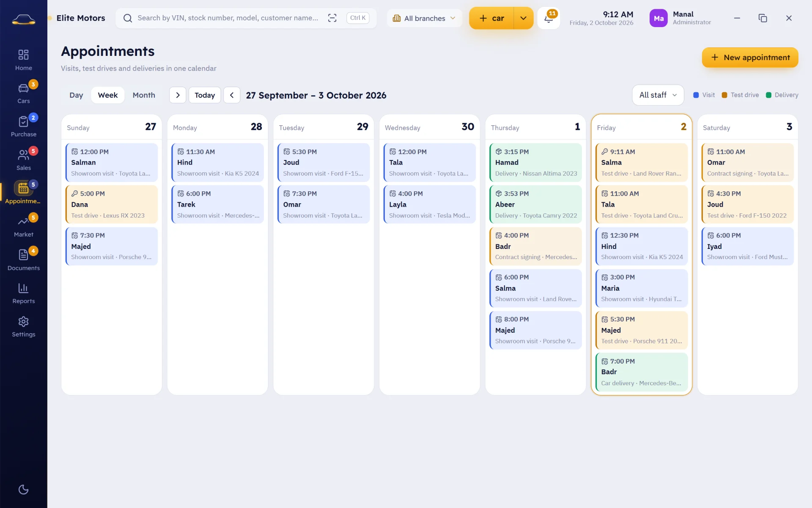Click the Test drive orange legend swatch
The height and width of the screenshot is (508, 812).
tap(724, 95)
